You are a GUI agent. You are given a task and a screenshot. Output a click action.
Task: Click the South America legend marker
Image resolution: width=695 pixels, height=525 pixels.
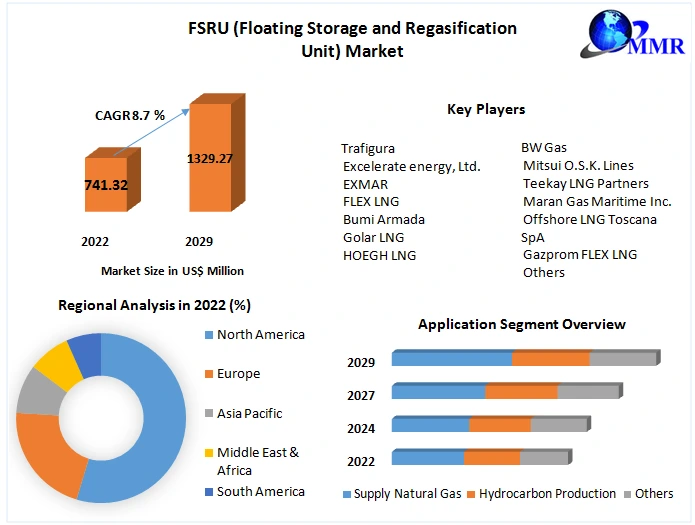(x=209, y=492)
